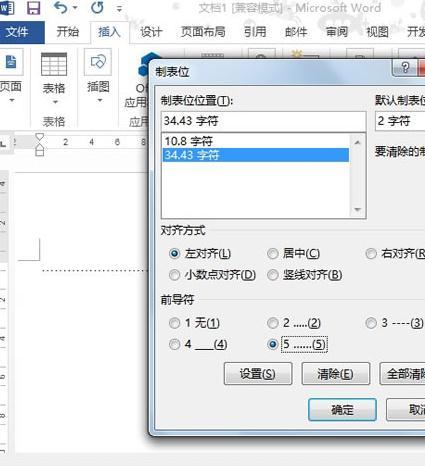Click the Word application icon

coord(7,8)
